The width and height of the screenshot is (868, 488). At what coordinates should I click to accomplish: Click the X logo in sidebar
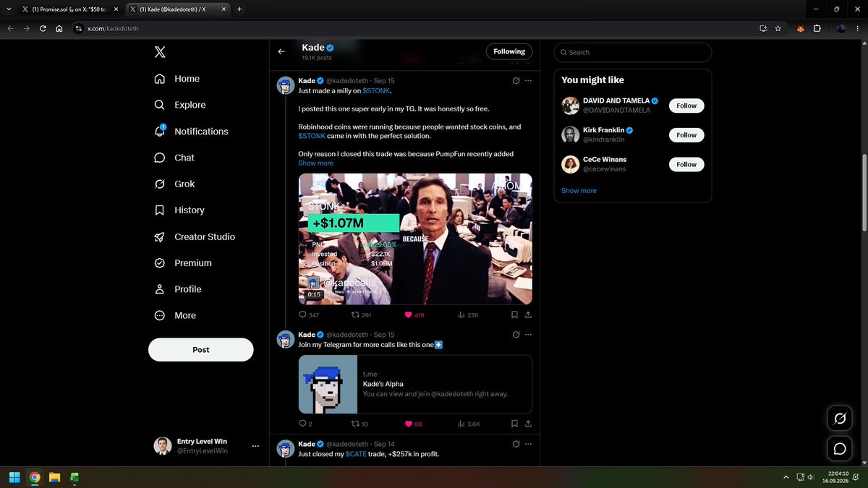click(x=160, y=52)
